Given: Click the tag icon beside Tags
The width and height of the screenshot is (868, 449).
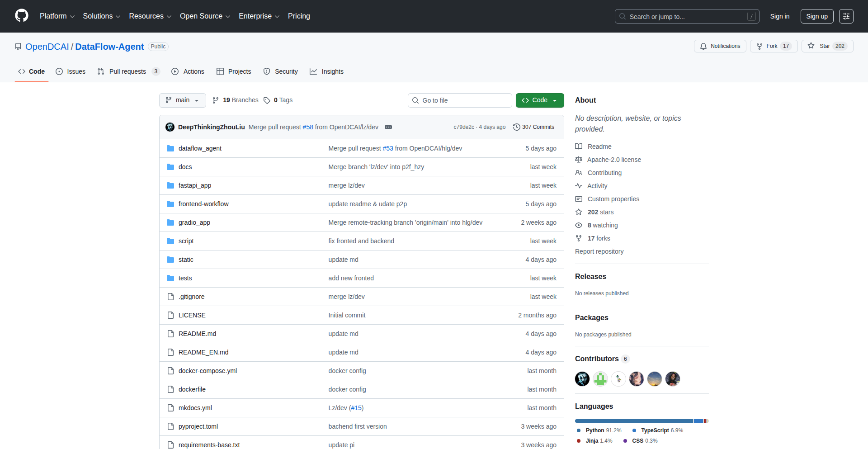Looking at the screenshot, I should click(267, 100).
